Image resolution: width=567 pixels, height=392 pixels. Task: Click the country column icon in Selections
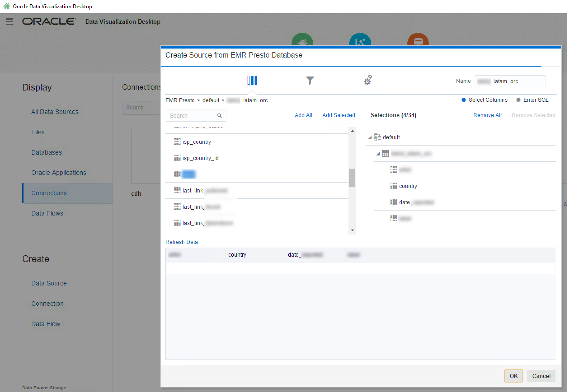tap(393, 186)
